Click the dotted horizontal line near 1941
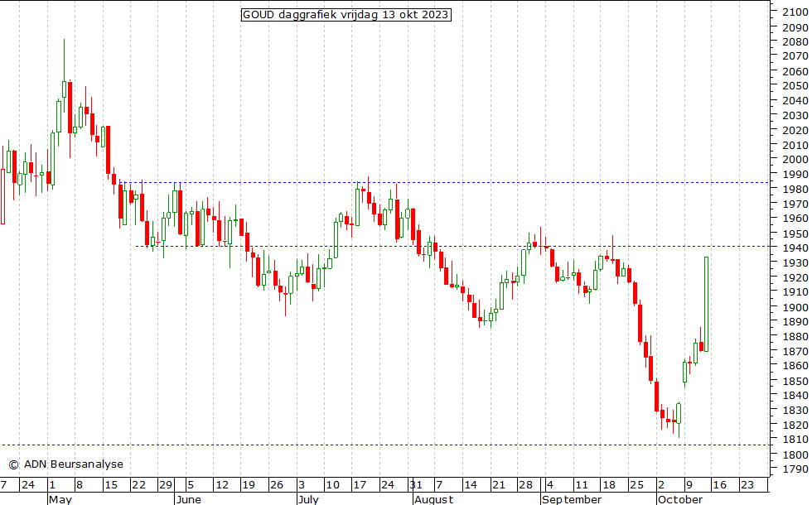812x505 pixels. 452,247
